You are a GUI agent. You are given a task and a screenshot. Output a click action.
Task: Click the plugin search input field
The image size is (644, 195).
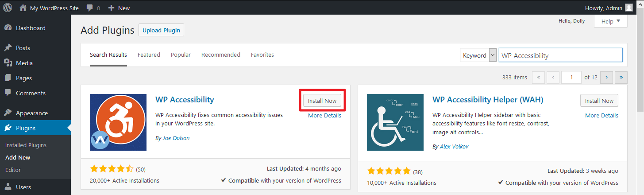[560, 55]
